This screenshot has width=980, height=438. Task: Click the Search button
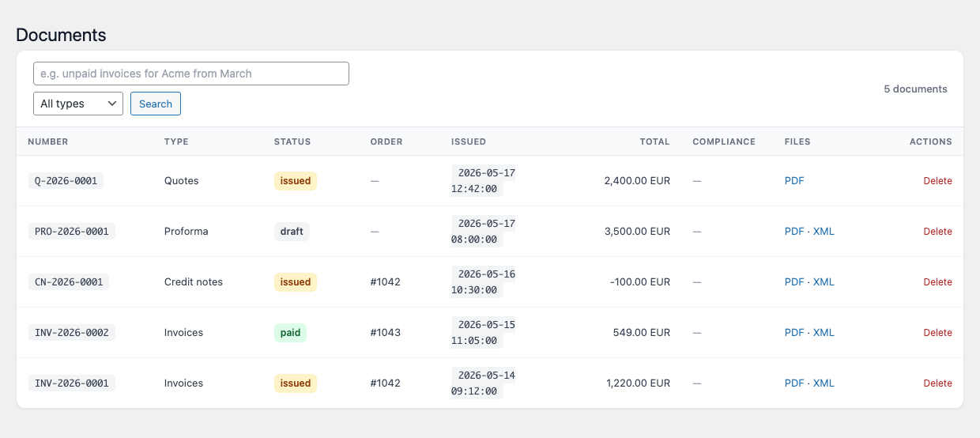point(156,104)
